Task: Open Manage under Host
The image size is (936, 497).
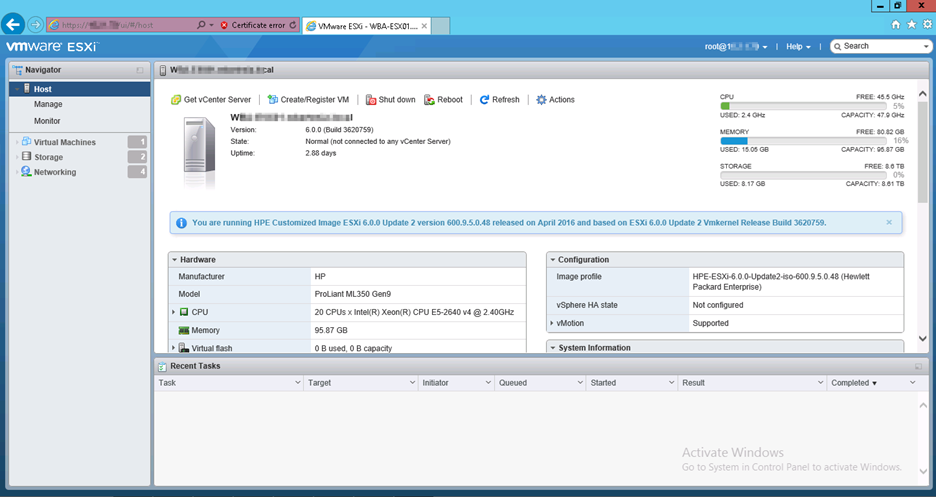Action: tap(48, 104)
